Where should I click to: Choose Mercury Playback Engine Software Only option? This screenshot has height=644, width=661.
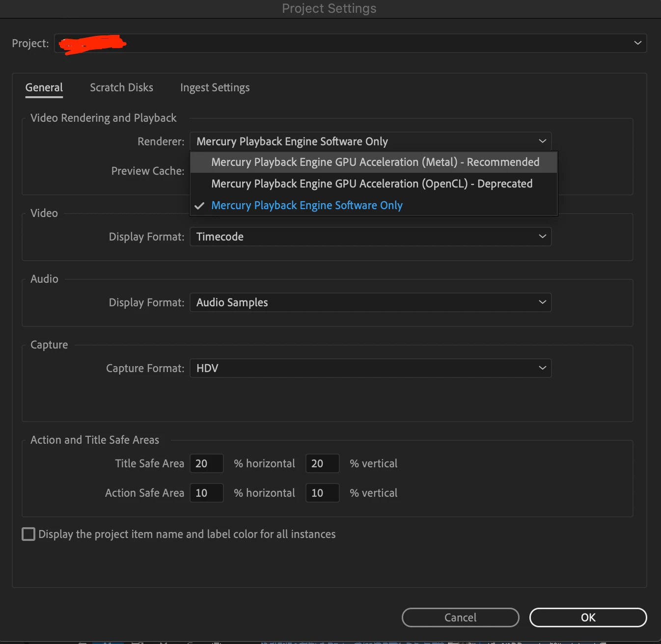(374, 205)
